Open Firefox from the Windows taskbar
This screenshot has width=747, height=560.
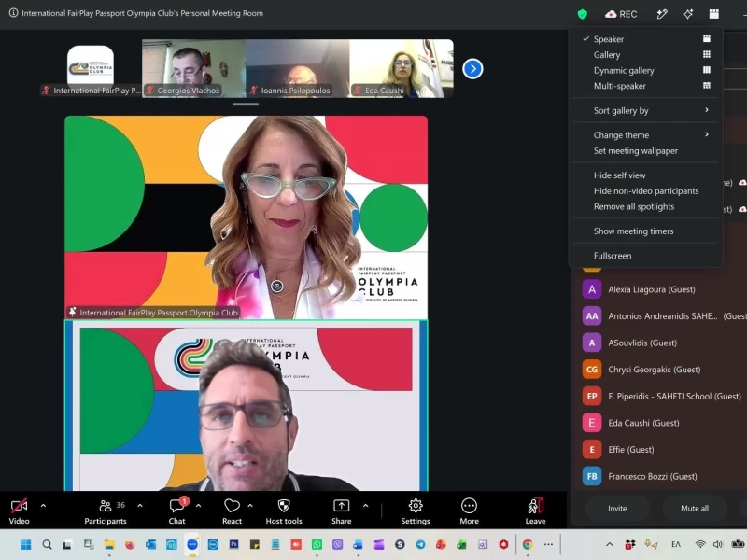point(130,544)
